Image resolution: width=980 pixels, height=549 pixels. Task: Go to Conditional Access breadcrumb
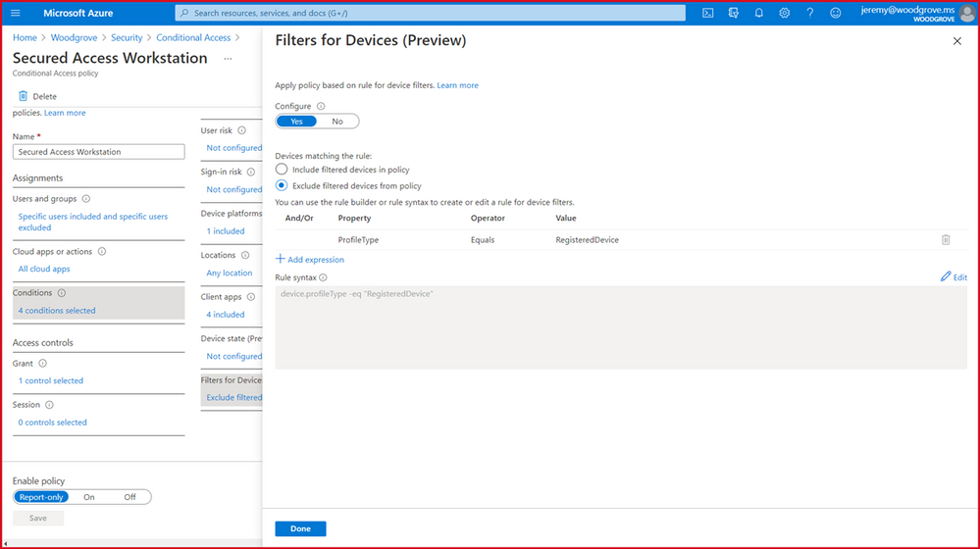click(x=193, y=37)
